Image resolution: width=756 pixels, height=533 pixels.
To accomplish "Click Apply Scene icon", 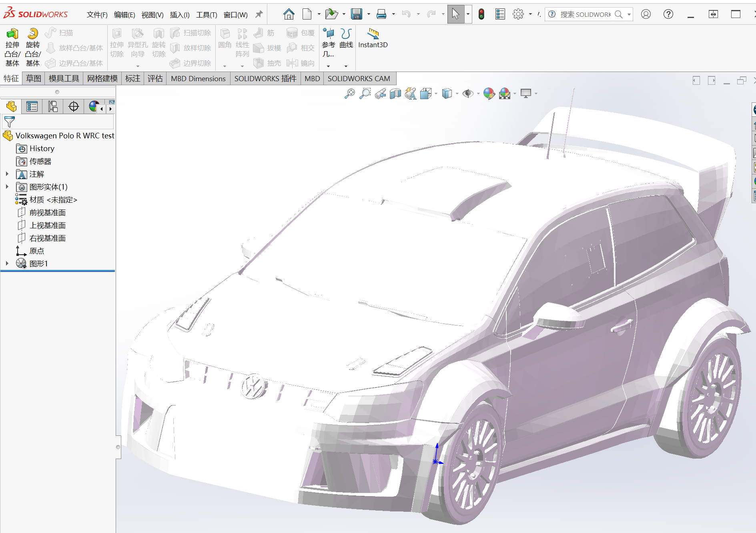I will (505, 94).
